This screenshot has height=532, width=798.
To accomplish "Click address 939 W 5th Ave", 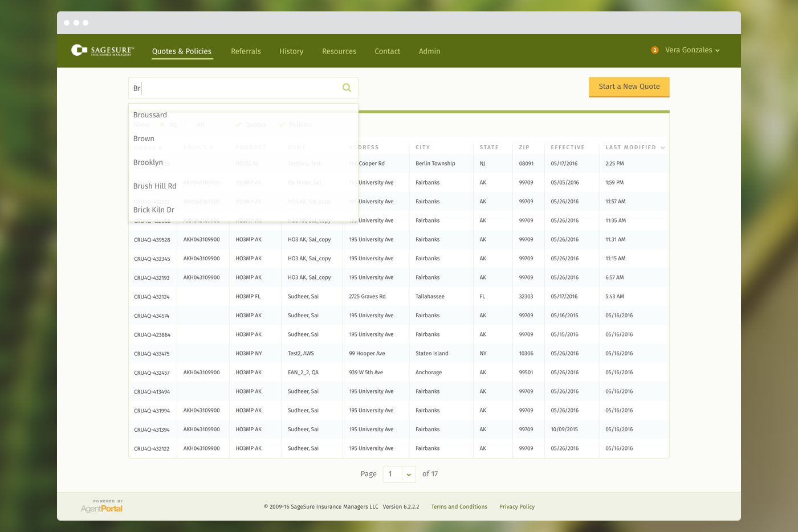I will (366, 373).
